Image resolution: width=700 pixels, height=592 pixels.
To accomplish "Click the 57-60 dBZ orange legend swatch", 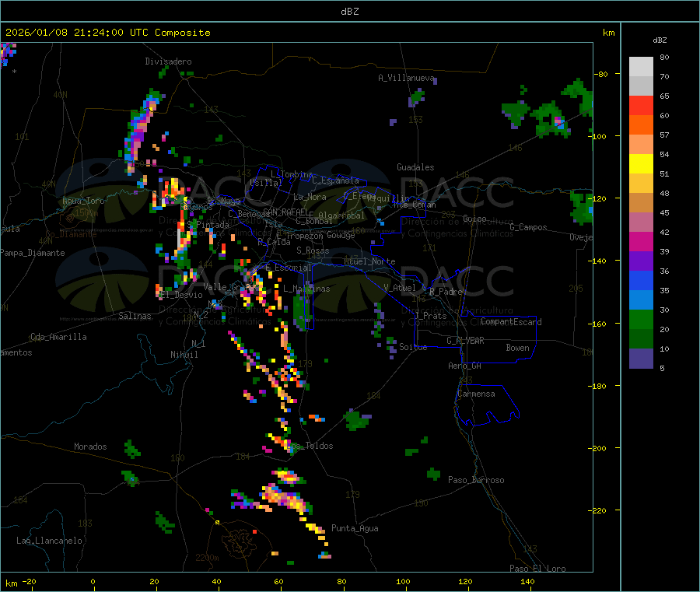I will (x=641, y=125).
